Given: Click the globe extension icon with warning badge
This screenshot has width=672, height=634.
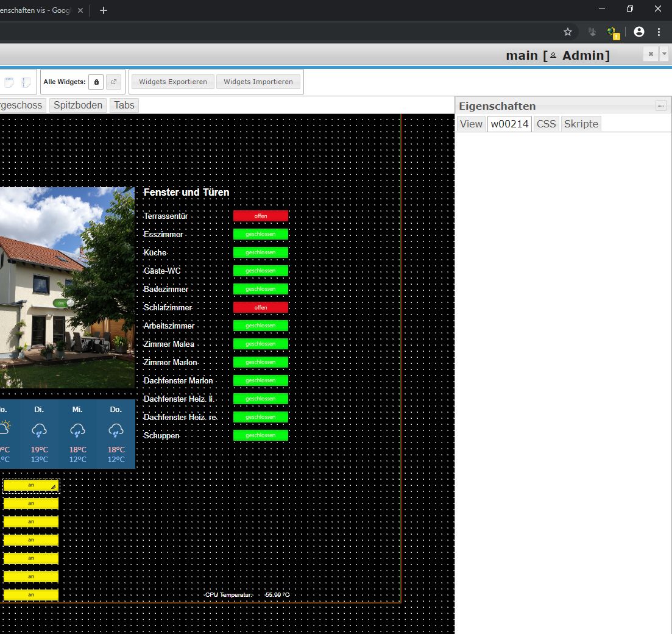Looking at the screenshot, I should pyautogui.click(x=612, y=32).
